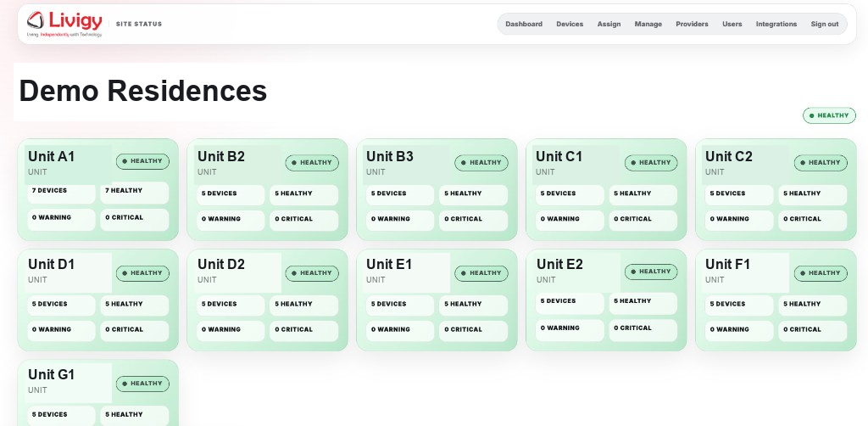Click the Unit D1 HEALTHY badge
This screenshot has width=868, height=426.
click(x=142, y=273)
